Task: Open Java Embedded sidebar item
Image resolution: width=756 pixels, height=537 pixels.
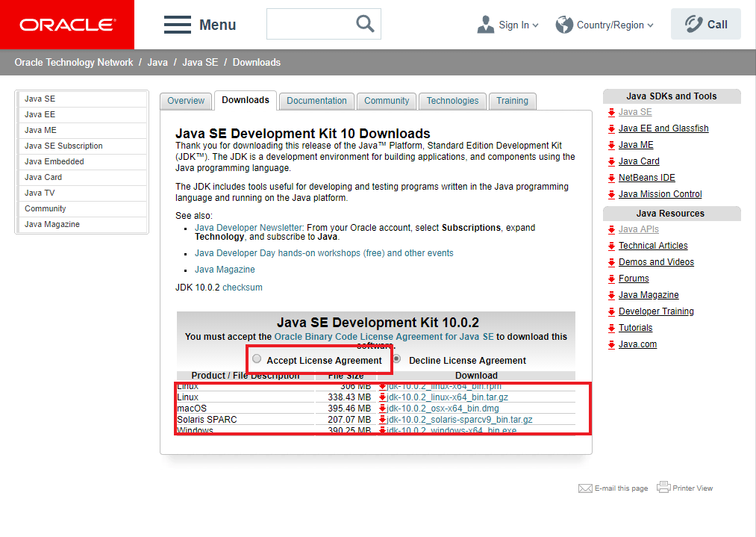Action: (x=82, y=161)
